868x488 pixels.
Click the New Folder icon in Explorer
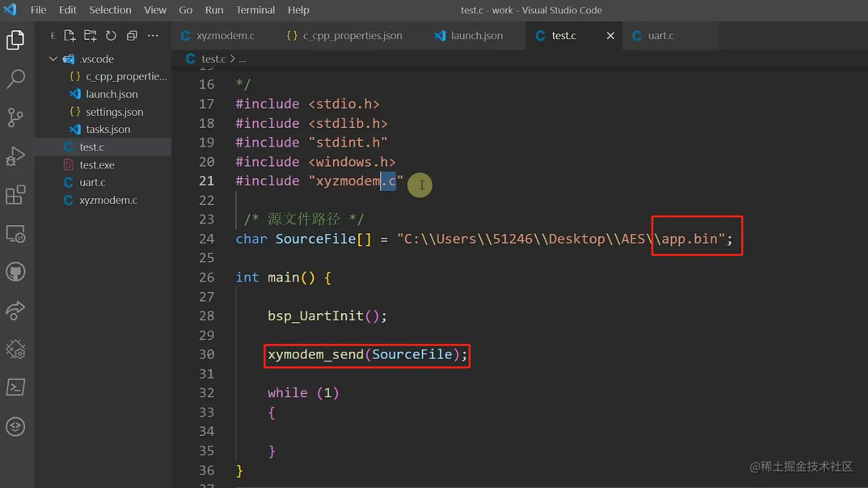91,36
